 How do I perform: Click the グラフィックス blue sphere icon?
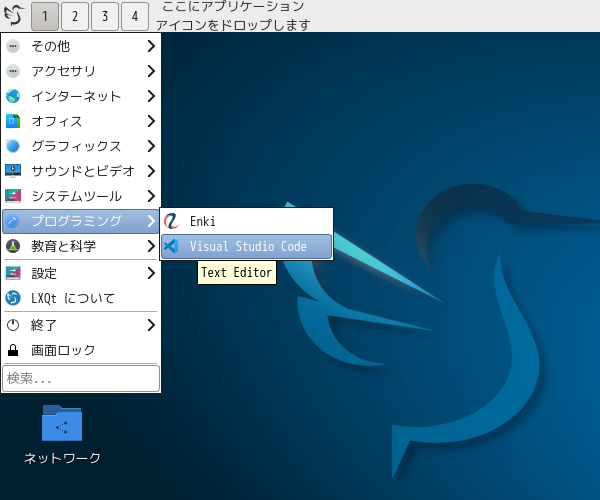pyautogui.click(x=13, y=146)
